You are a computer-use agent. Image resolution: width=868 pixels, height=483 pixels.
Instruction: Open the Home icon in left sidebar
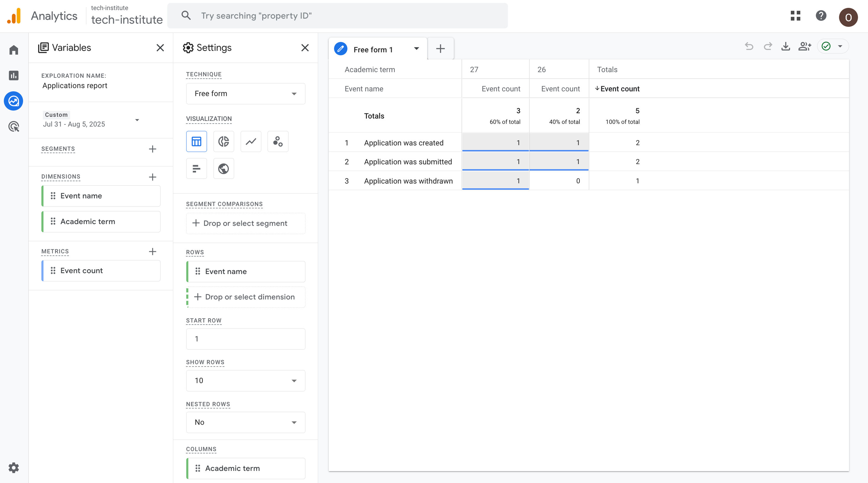[14, 50]
